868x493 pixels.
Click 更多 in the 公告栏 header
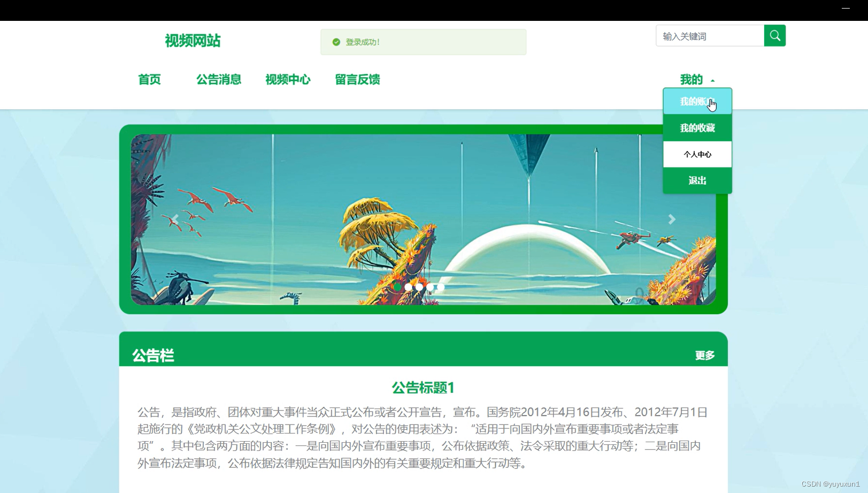pos(705,355)
